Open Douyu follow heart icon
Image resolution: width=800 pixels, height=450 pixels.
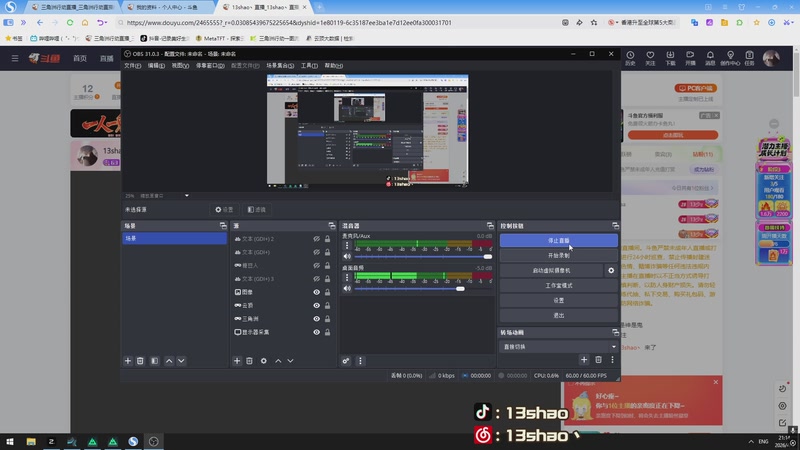650,58
